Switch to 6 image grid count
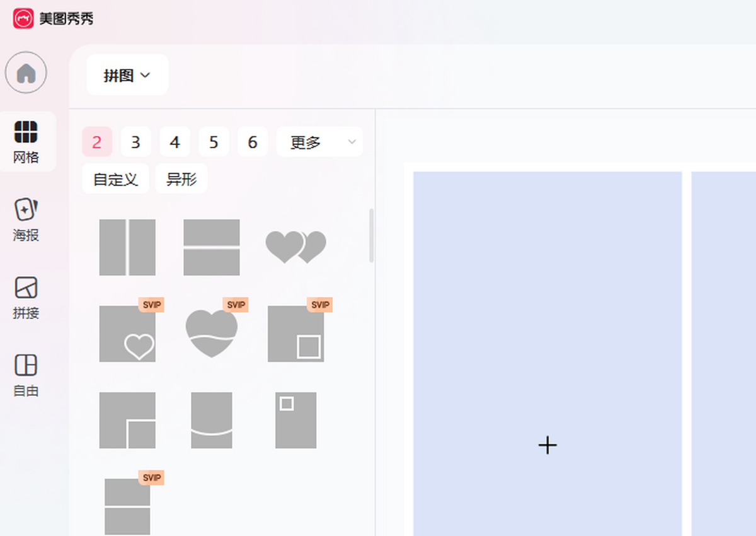This screenshot has height=536, width=756. pos(252,142)
